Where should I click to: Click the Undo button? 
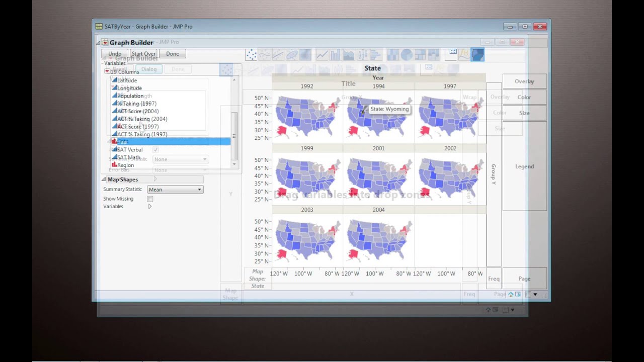coord(115,54)
